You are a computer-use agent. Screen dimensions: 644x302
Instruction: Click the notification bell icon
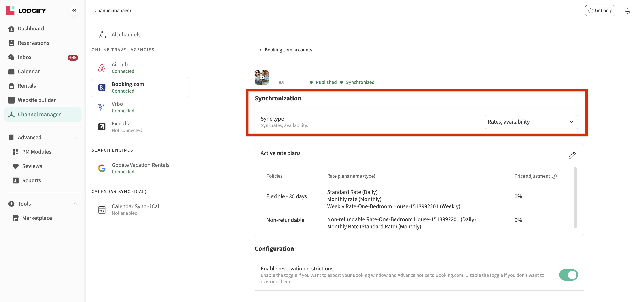coord(627,11)
